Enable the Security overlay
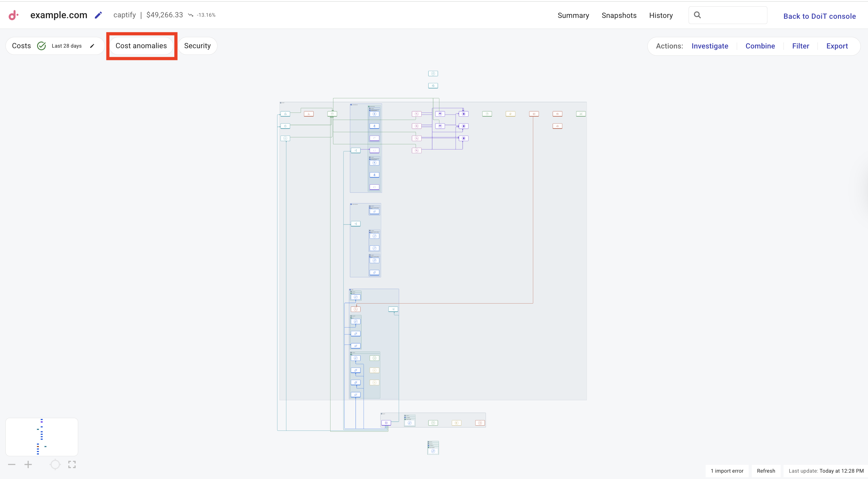Image resolution: width=868 pixels, height=479 pixels. click(x=198, y=46)
